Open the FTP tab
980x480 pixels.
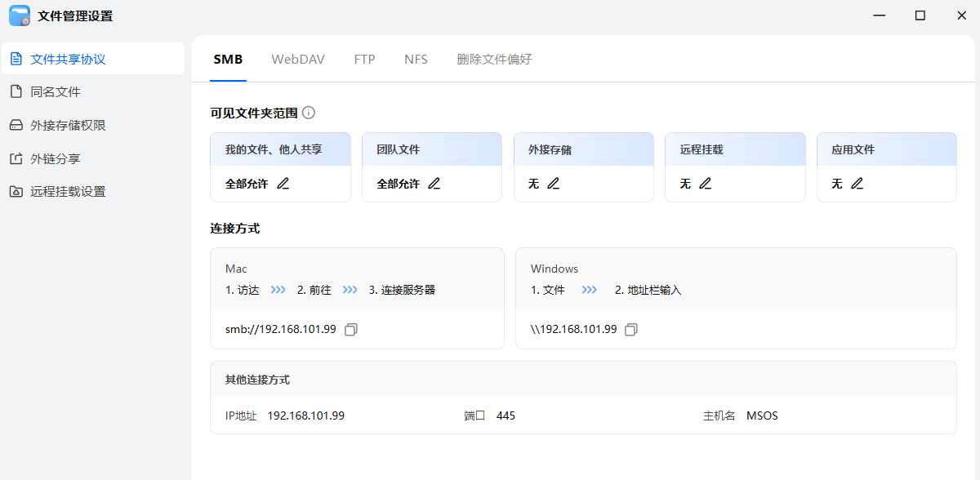(364, 60)
